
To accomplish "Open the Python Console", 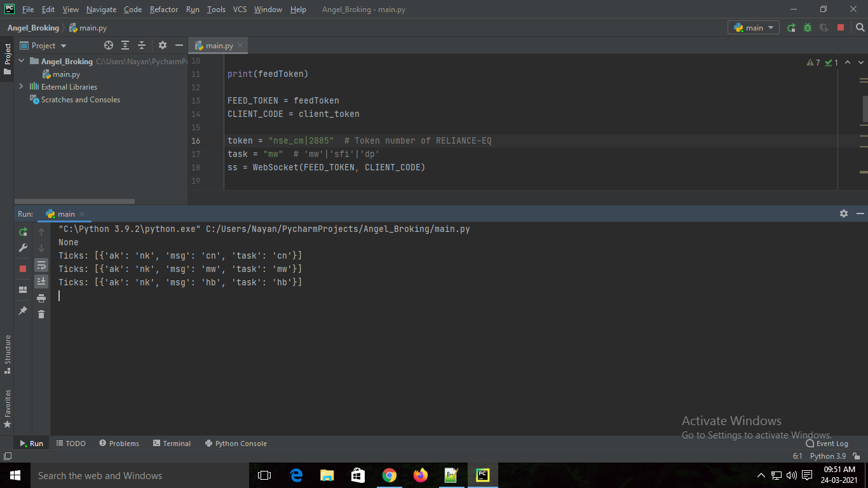I will (x=236, y=444).
